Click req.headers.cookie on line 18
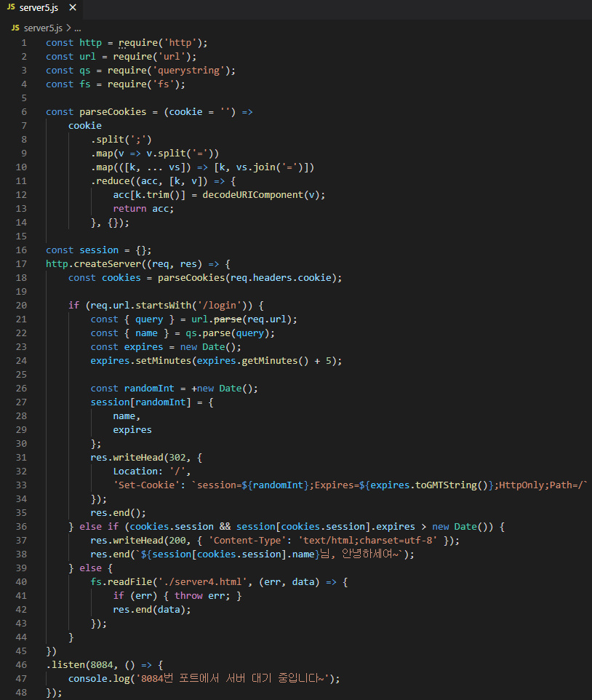 click(281, 278)
